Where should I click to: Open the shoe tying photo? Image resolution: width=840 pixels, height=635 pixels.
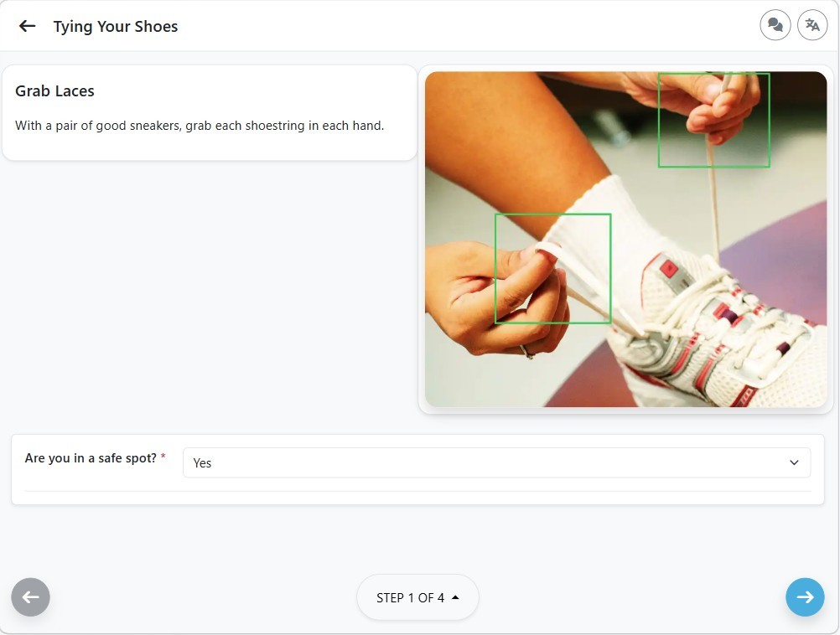[x=625, y=240]
